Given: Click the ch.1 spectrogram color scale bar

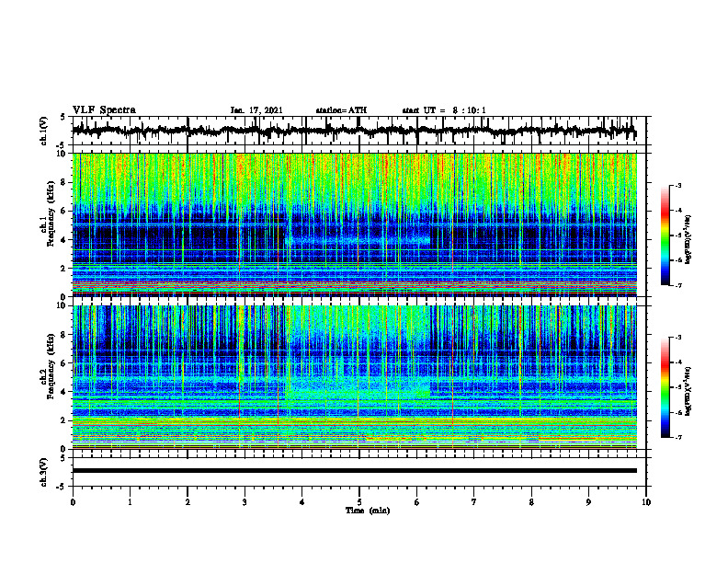Looking at the screenshot, I should tap(665, 236).
